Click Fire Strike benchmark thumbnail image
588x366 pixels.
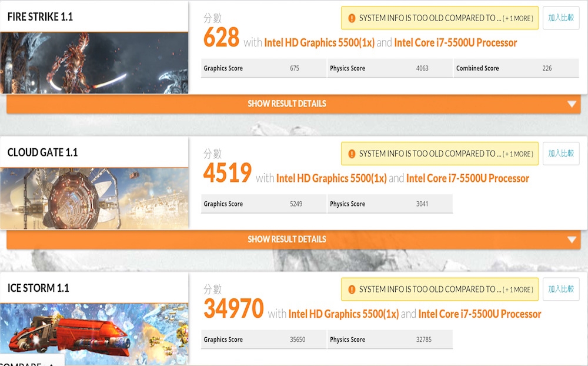(x=94, y=63)
